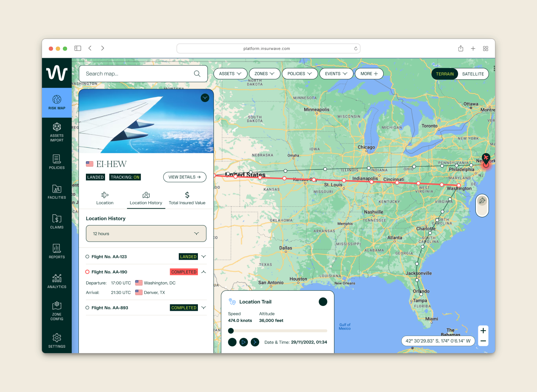
Task: Open the 12 hours time range dropdown
Action: tap(146, 234)
